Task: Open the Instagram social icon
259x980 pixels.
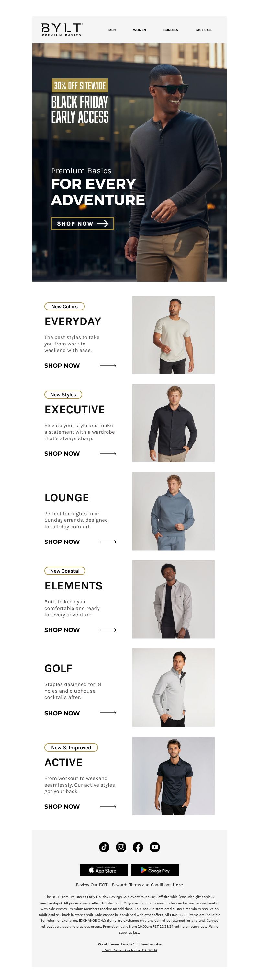Action: 121,847
